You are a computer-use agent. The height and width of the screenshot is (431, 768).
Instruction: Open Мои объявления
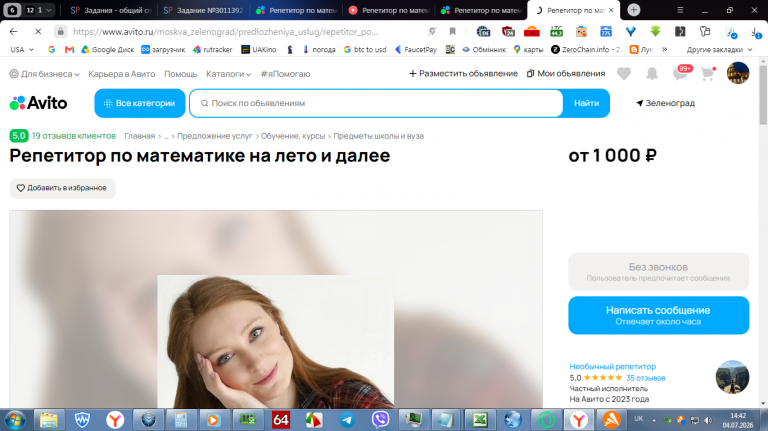coord(566,73)
